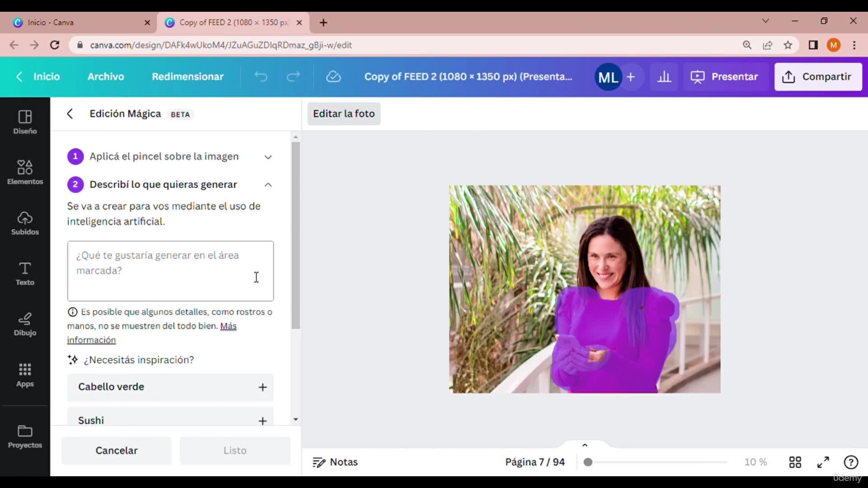
Task: Add collaborator with plus icon
Action: [x=631, y=77]
